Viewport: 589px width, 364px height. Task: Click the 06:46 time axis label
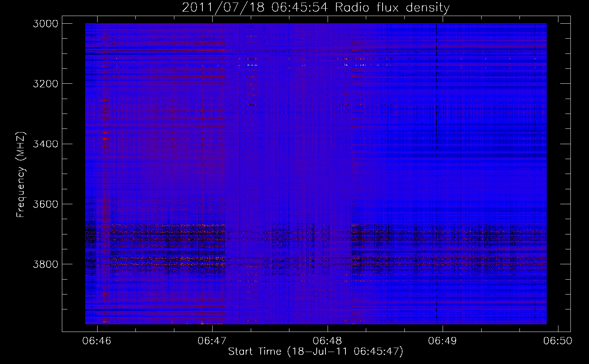[97, 341]
